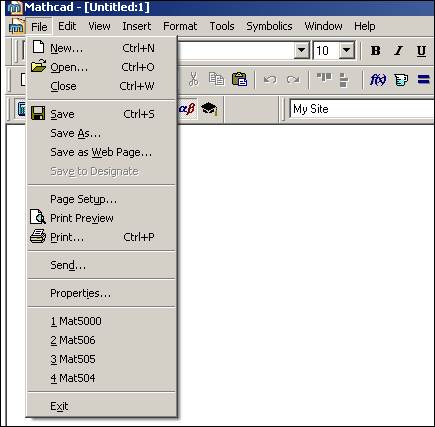Choose New... from the File menu

101,48
